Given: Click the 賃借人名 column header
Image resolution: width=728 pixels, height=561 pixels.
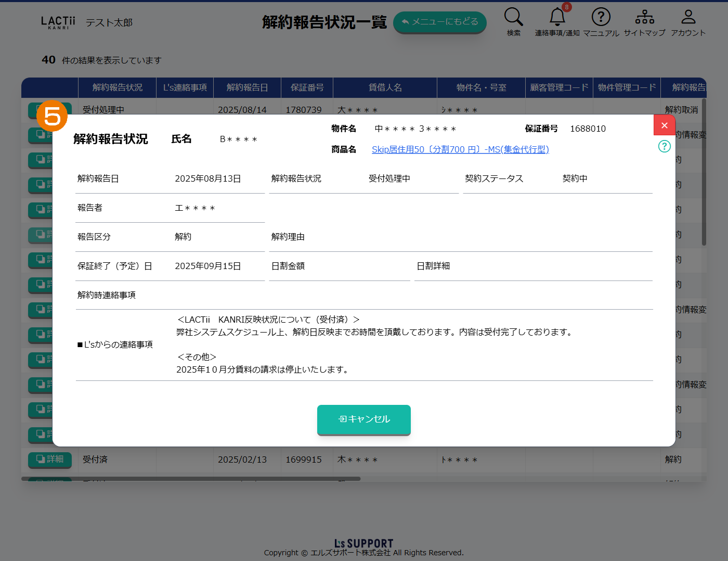Looking at the screenshot, I should (x=385, y=87).
